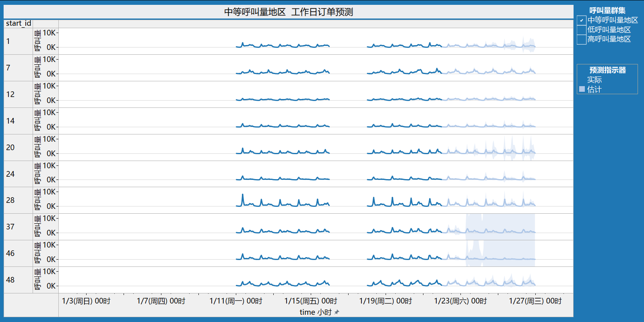
Task: Select 实际 in the forecast indicator legend
Action: [594, 80]
